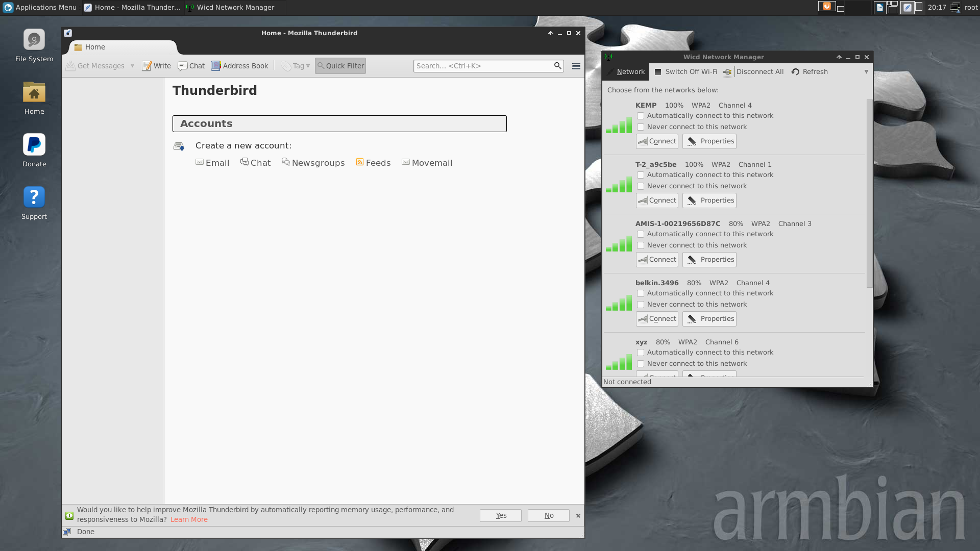Click the Thunderbird search field

(x=482, y=66)
